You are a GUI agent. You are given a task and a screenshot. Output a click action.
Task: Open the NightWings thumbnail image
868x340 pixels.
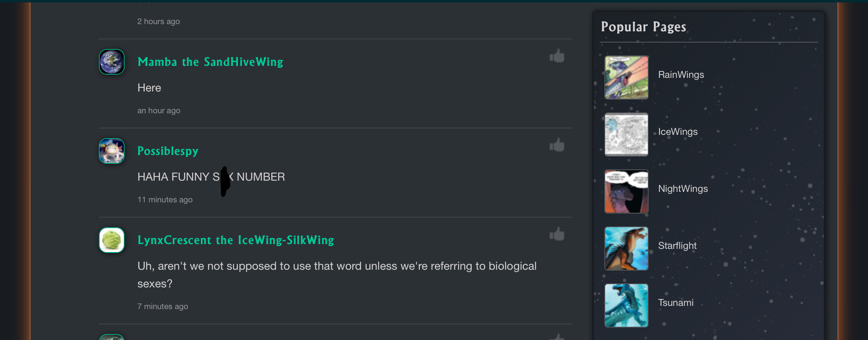(626, 191)
